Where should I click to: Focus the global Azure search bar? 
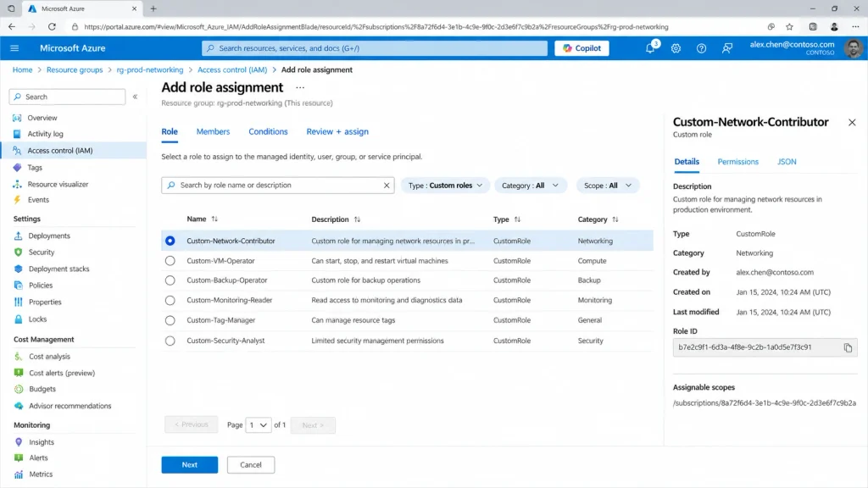(x=375, y=48)
